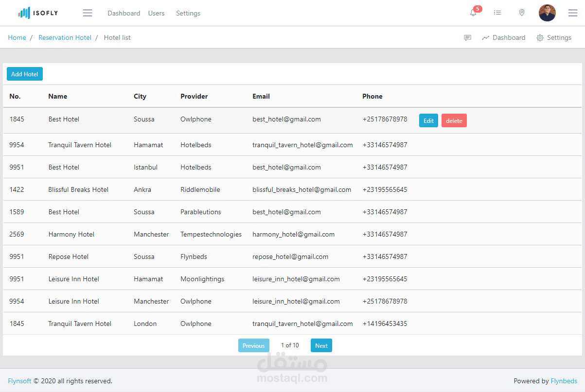This screenshot has height=392, width=585.
Task: Open the right-side hamburger menu
Action: pos(573,13)
